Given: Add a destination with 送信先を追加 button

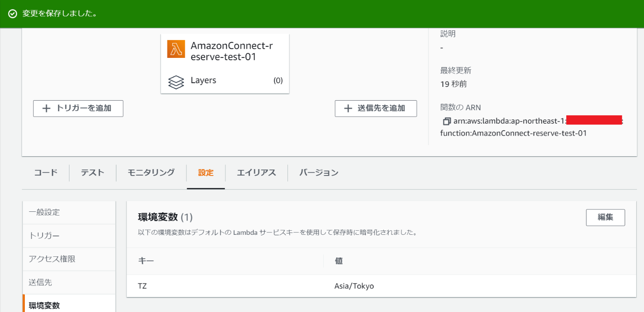Looking at the screenshot, I should pyautogui.click(x=376, y=108).
